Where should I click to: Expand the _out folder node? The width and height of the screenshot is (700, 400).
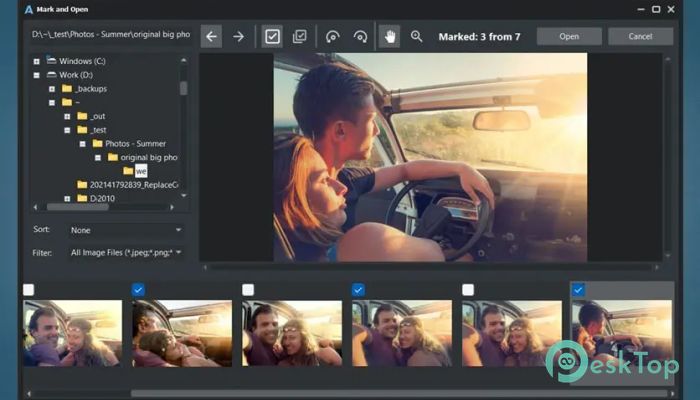(x=67, y=117)
